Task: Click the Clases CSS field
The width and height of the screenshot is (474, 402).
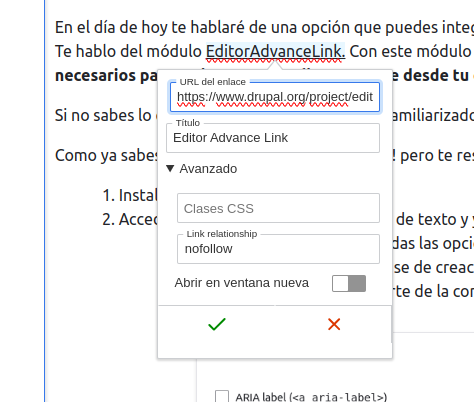Action: [x=278, y=208]
